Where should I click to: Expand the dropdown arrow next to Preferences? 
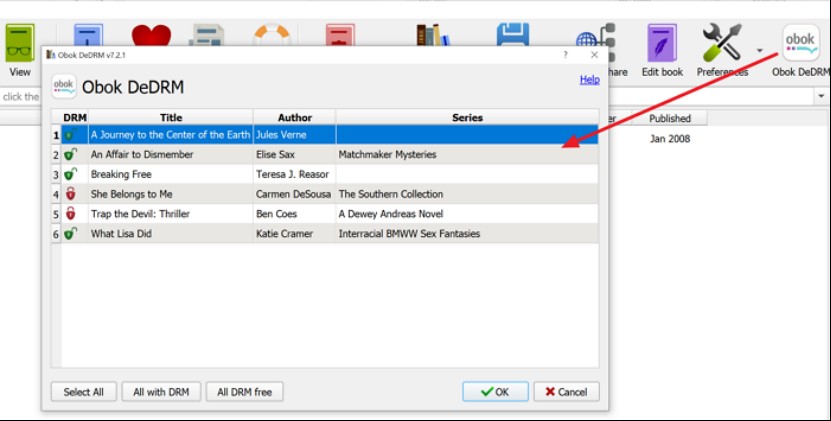pos(759,51)
